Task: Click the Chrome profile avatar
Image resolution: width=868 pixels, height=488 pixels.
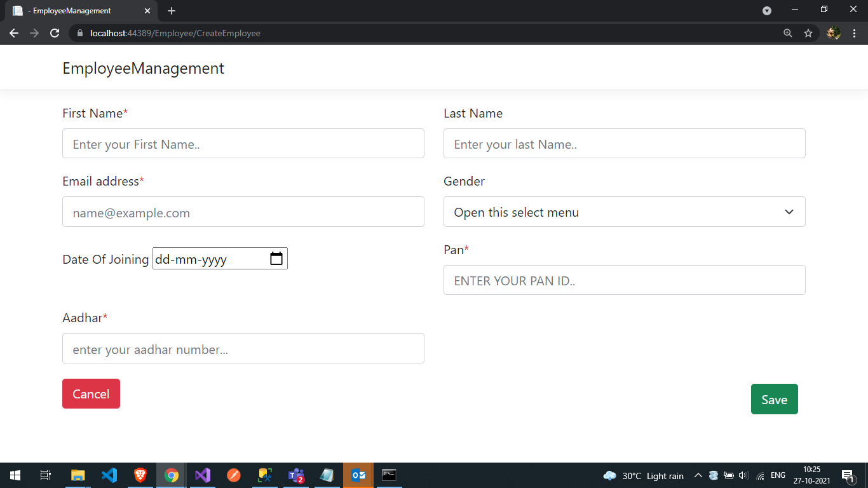Action: (833, 33)
